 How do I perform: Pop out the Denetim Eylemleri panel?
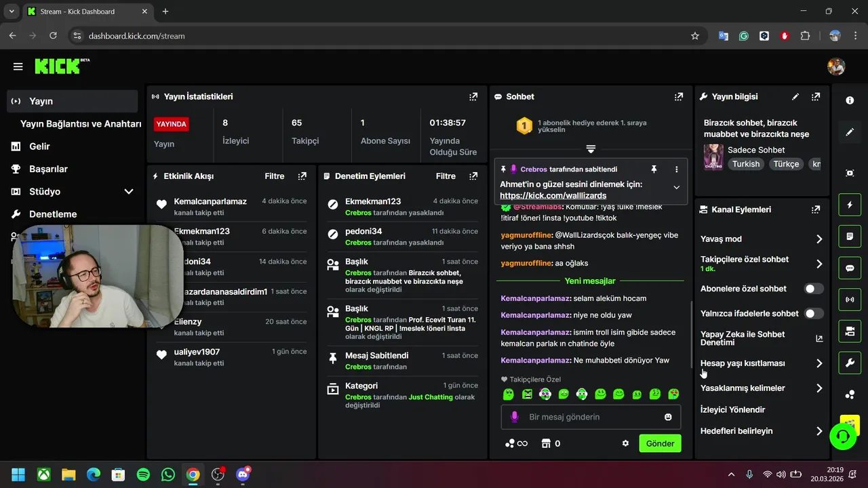473,176
